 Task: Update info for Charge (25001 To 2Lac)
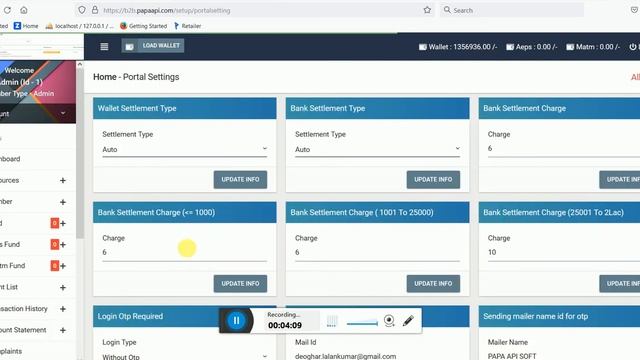620,284
